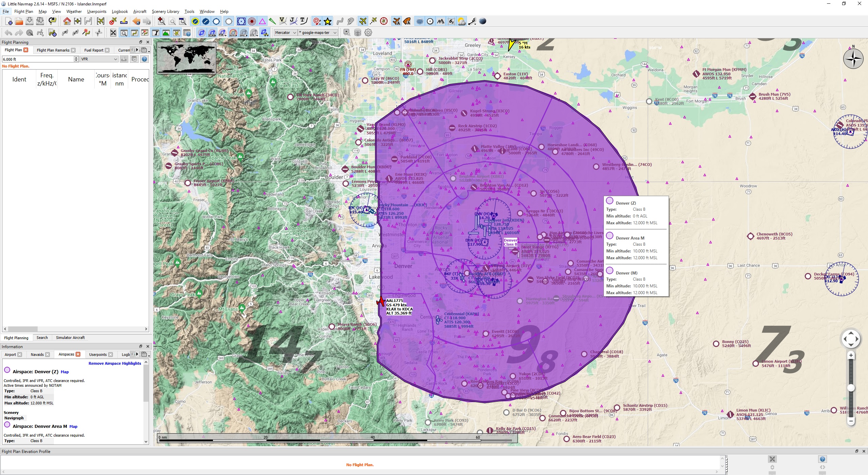Screen dimensions: 868x475
Task: Toggle the MORA grid icon
Action: pyautogui.click(x=451, y=21)
